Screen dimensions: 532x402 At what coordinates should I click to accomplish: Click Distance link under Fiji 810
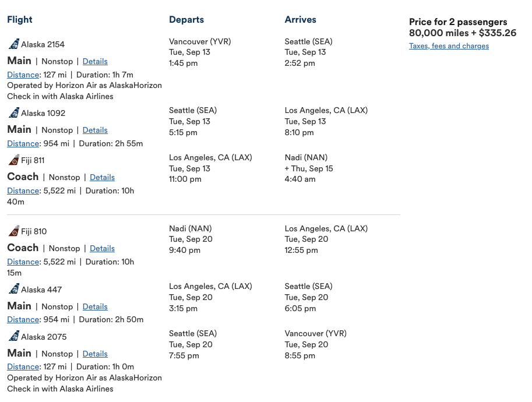pos(23,262)
